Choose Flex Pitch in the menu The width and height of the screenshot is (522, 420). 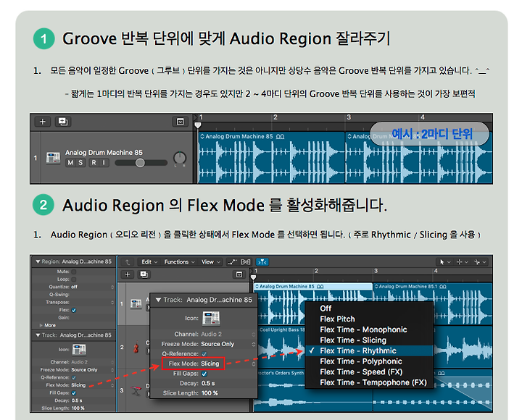[x=369, y=319]
